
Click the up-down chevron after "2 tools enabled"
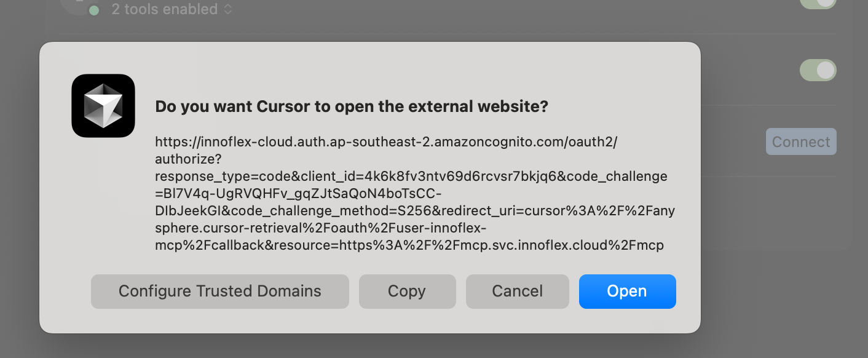[228, 9]
